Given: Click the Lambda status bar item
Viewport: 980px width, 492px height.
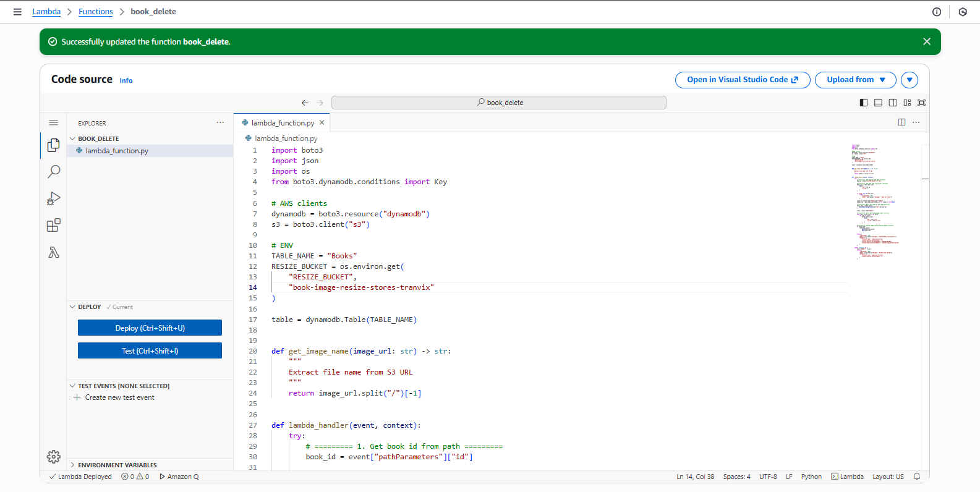Looking at the screenshot, I should pos(847,477).
